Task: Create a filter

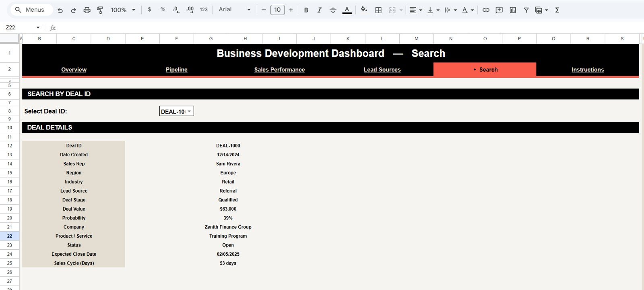Action: click(526, 10)
